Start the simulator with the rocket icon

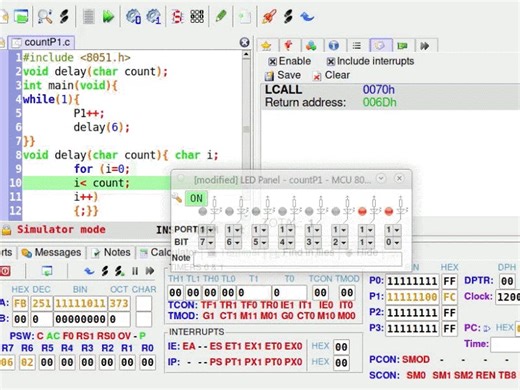click(269, 16)
